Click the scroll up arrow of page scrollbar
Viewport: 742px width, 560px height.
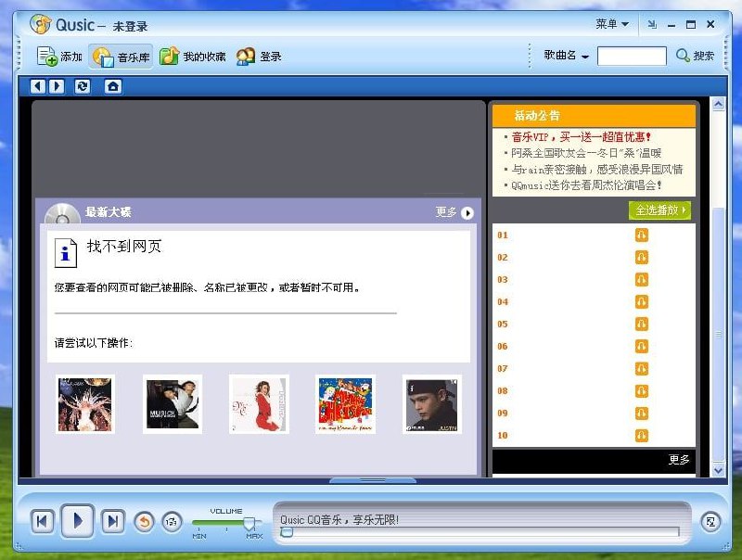tap(718, 104)
